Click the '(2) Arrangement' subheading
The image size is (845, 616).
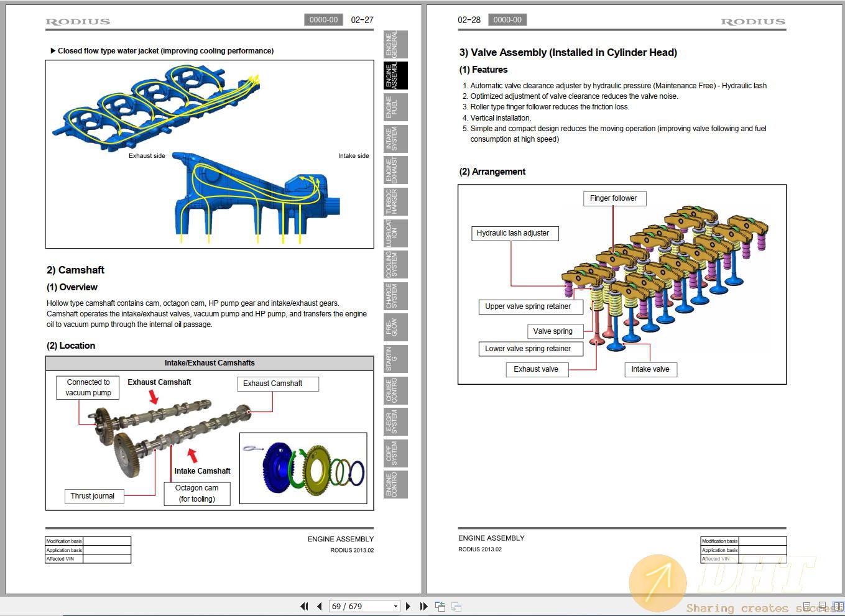pos(492,172)
